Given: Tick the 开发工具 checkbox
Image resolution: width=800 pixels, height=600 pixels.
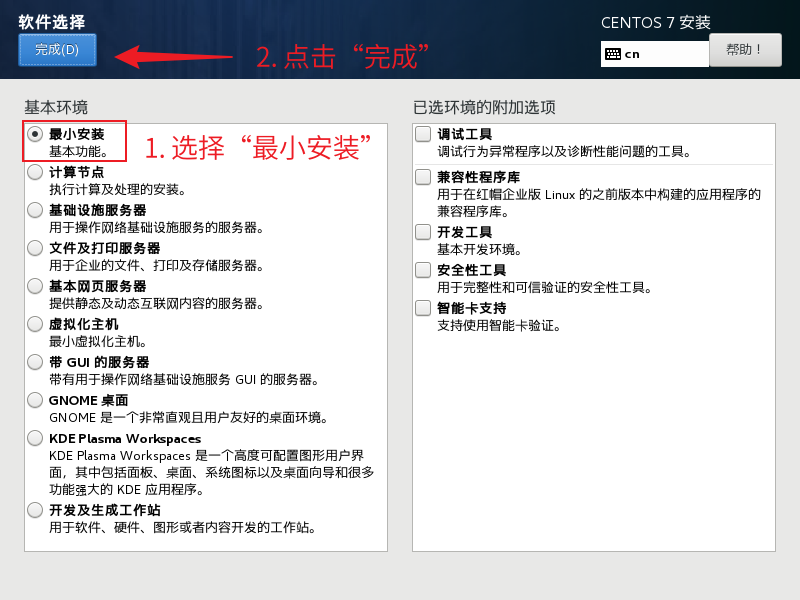Looking at the screenshot, I should [424, 232].
